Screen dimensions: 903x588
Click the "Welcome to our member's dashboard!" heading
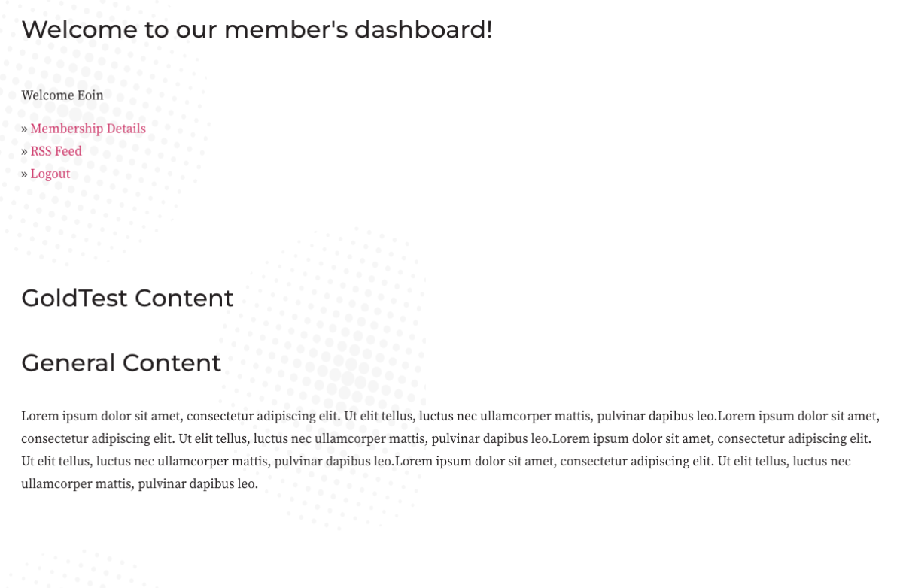(x=257, y=29)
